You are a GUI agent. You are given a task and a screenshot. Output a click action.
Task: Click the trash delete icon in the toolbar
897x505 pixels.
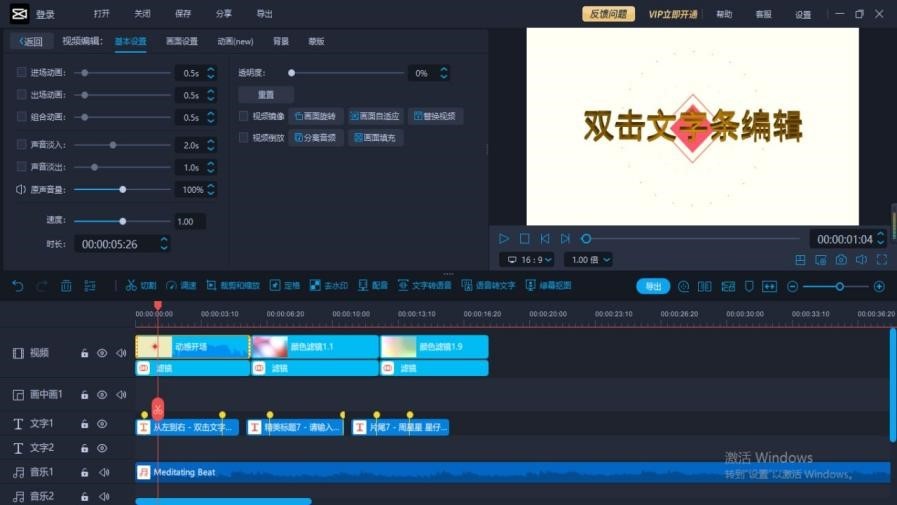pos(66,286)
